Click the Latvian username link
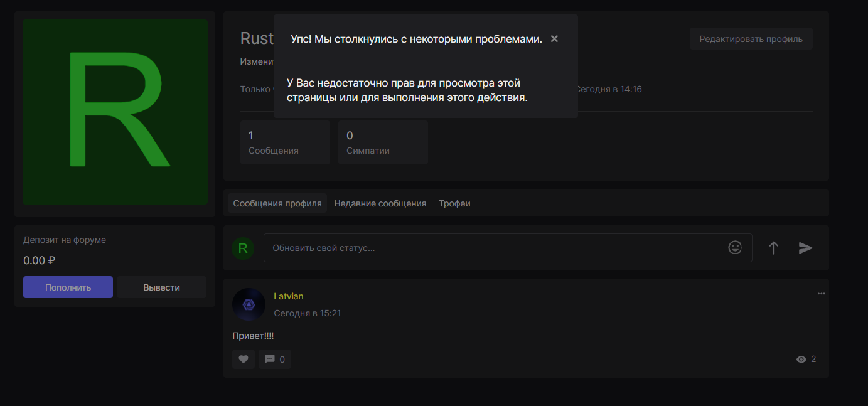868x406 pixels. 288,296
